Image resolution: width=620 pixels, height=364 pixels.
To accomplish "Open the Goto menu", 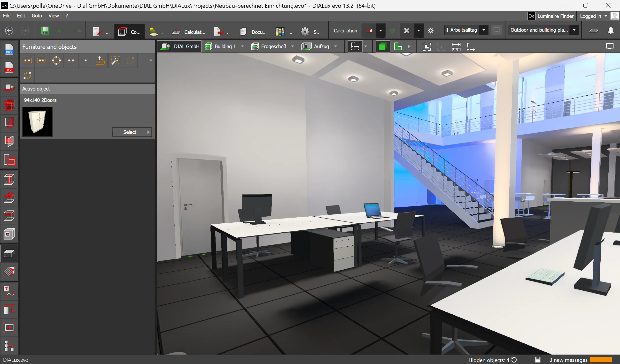I will 37,16.
